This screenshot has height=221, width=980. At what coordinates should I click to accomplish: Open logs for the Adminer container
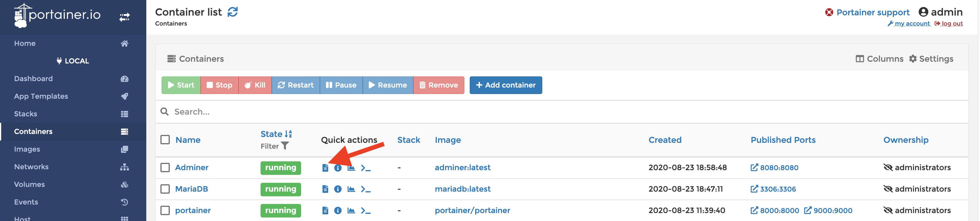pyautogui.click(x=325, y=168)
